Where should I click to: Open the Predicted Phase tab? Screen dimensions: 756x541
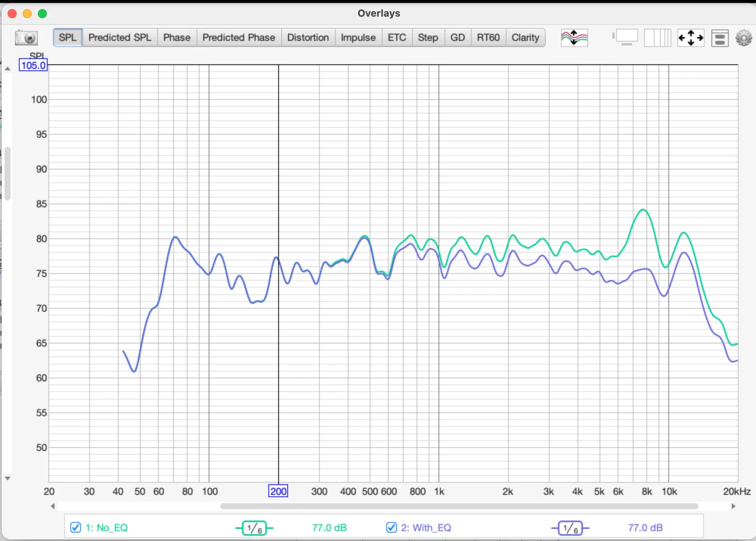(x=239, y=37)
